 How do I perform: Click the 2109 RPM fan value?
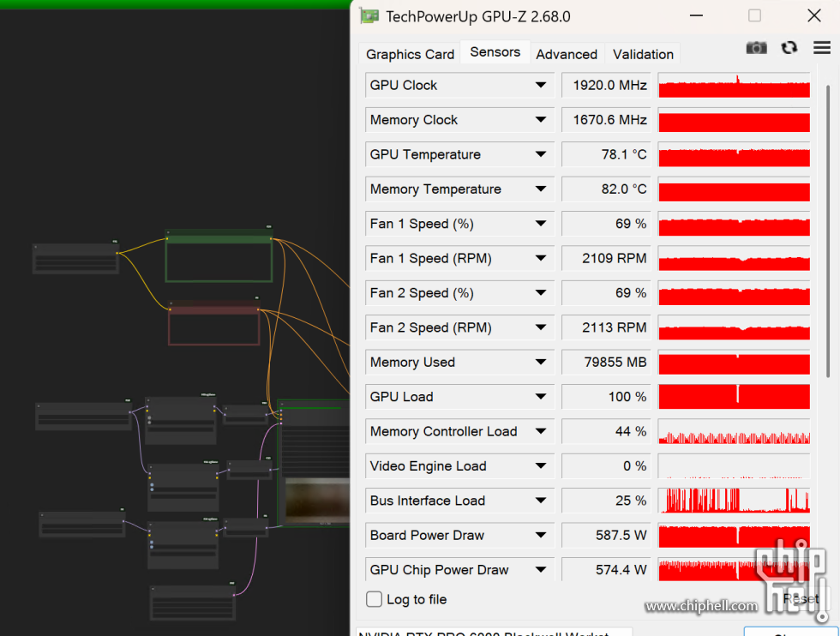(x=606, y=258)
